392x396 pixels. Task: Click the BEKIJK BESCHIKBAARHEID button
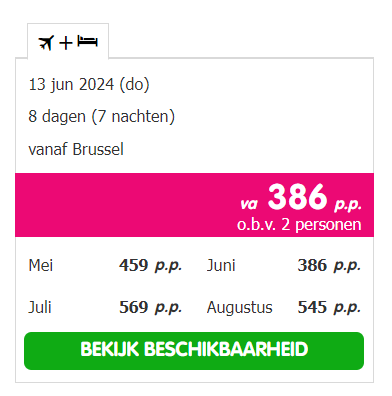coord(194,351)
